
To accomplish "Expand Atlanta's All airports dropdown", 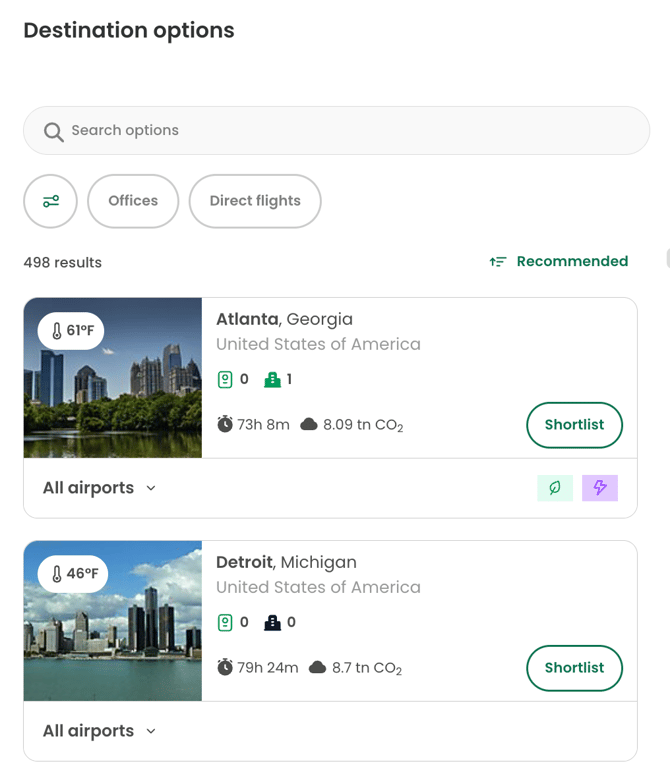I will (99, 488).
